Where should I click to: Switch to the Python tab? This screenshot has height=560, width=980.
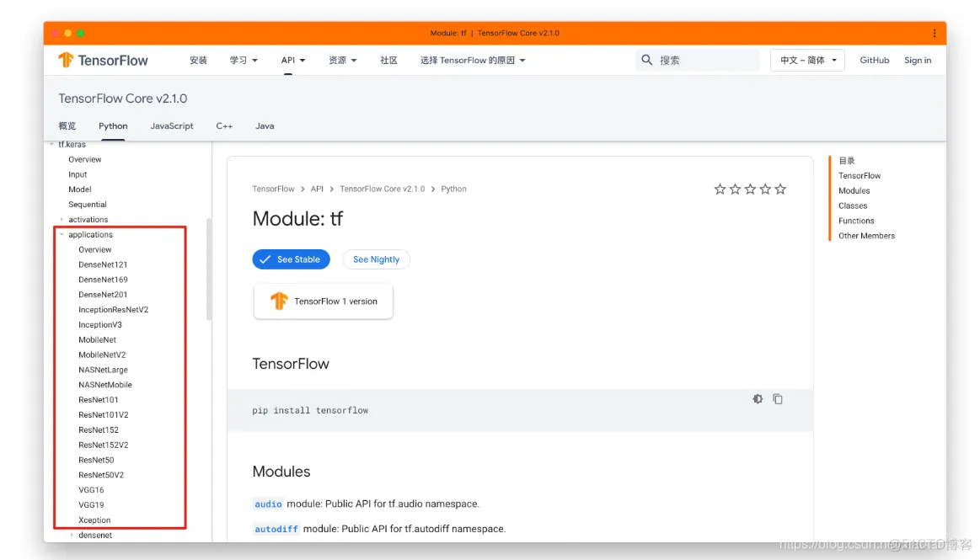point(113,126)
